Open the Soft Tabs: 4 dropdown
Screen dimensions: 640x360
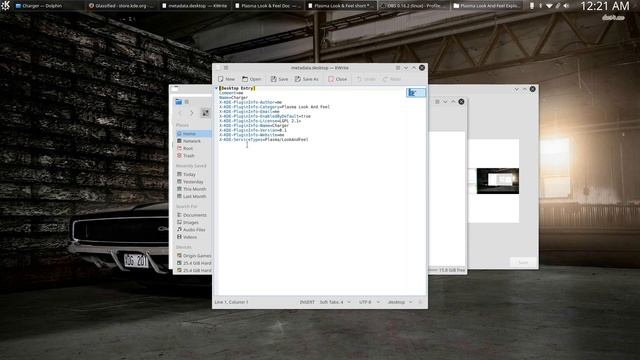335,302
